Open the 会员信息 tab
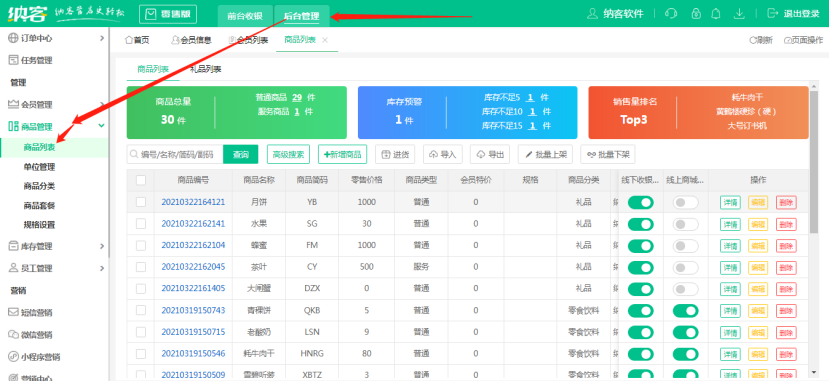The image size is (829, 381). 191,40
